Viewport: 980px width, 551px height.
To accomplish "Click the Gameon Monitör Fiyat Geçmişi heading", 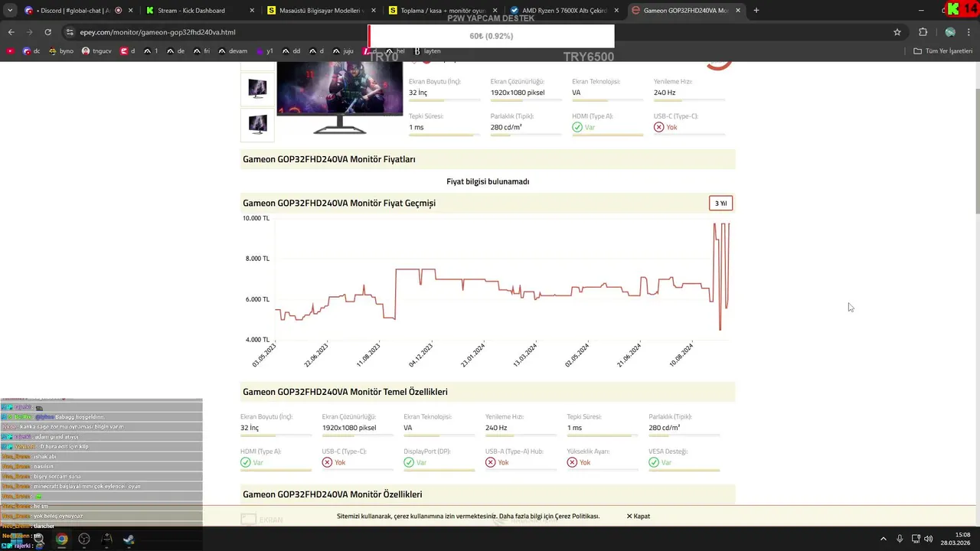I will coord(339,203).
